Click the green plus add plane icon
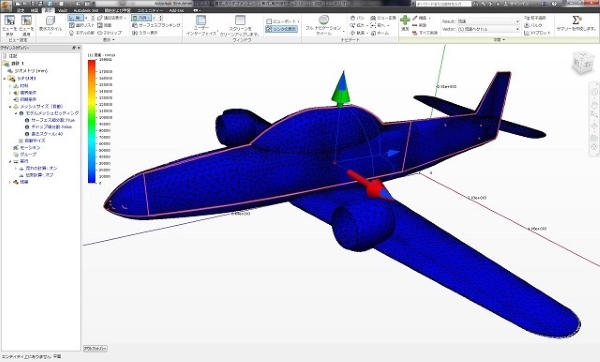 405,20
